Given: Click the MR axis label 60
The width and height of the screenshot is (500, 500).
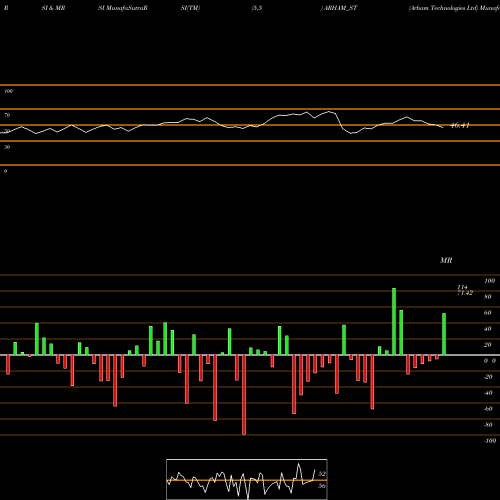Looking at the screenshot, I should point(488,313).
